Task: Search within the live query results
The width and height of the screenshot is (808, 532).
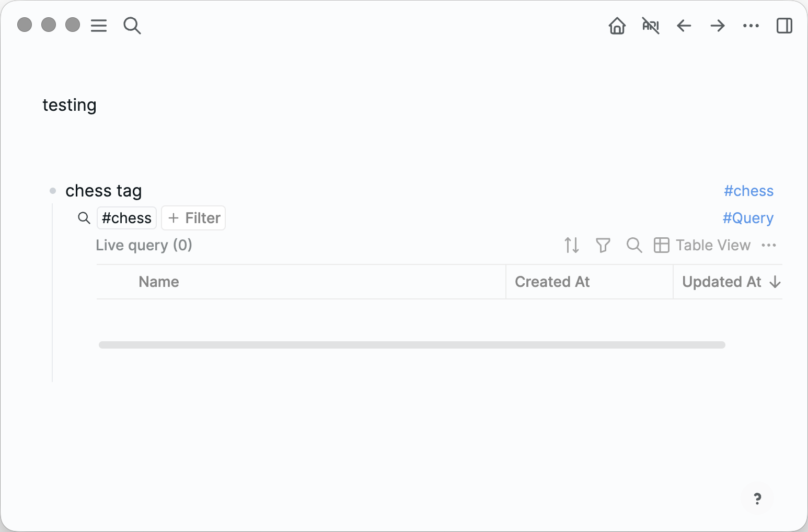Action: (634, 245)
